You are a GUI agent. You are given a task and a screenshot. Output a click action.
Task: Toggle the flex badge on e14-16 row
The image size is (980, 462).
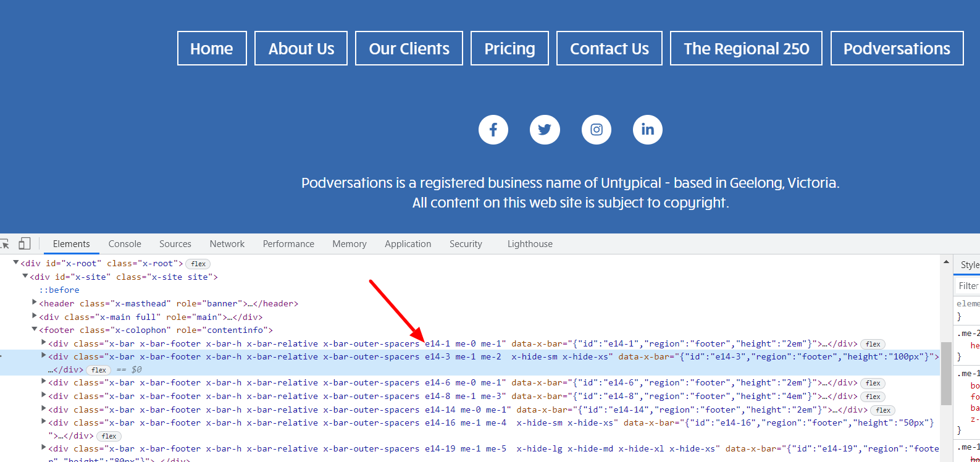[x=109, y=436]
